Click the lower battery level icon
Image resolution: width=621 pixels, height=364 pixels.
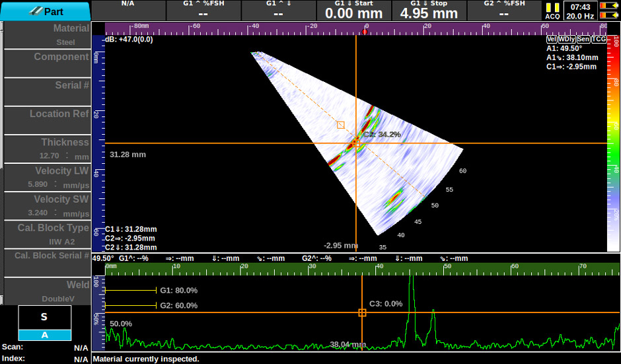point(609,16)
